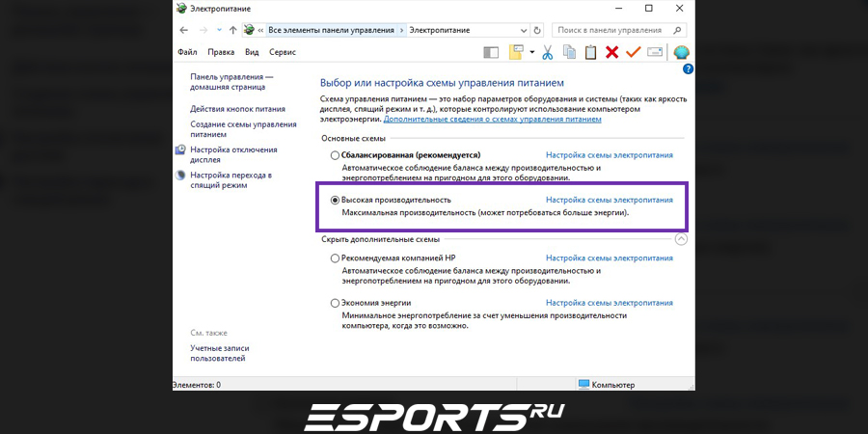Open the Сервис menu
Image resolution: width=868 pixels, height=434 pixels.
coord(283,52)
